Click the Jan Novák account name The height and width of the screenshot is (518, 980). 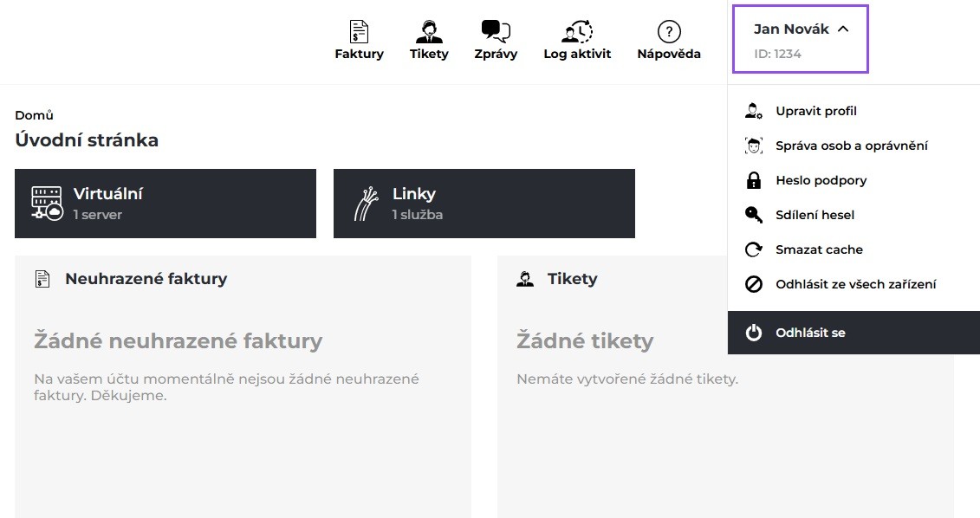pos(791,29)
